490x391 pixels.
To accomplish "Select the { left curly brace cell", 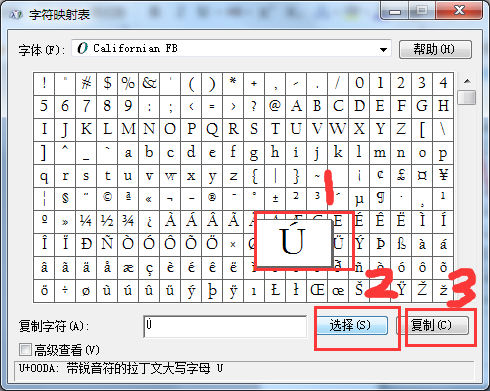I will tap(254, 175).
